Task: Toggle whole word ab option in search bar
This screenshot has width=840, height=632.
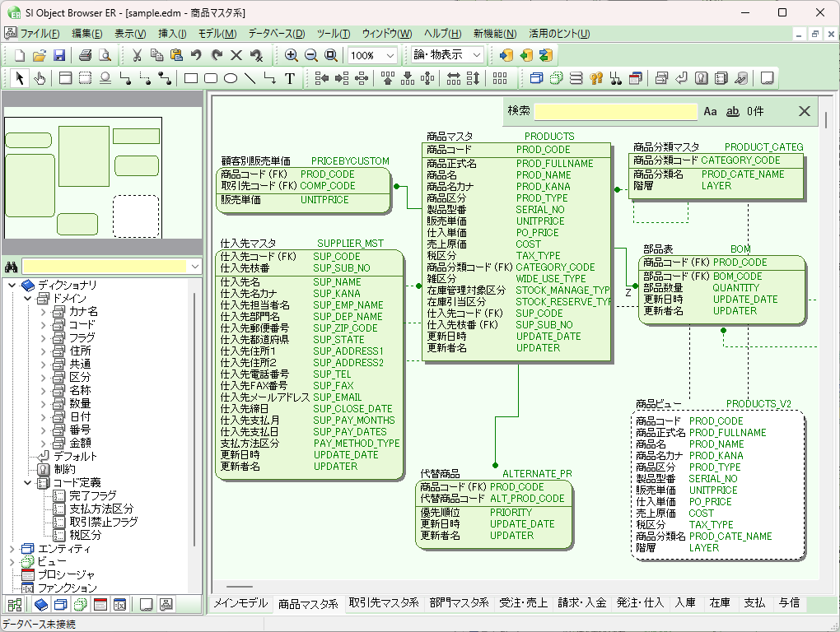Action: pyautogui.click(x=732, y=111)
